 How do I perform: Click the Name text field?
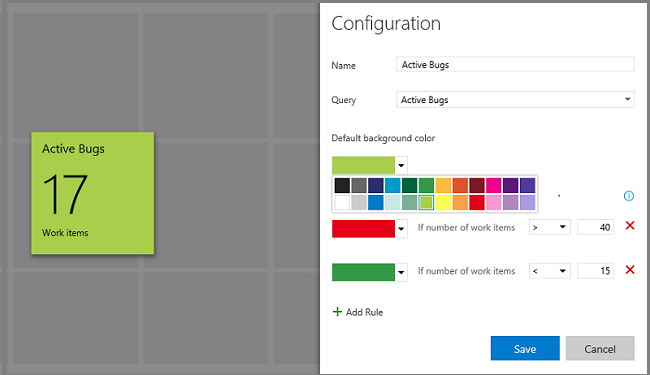(x=515, y=65)
